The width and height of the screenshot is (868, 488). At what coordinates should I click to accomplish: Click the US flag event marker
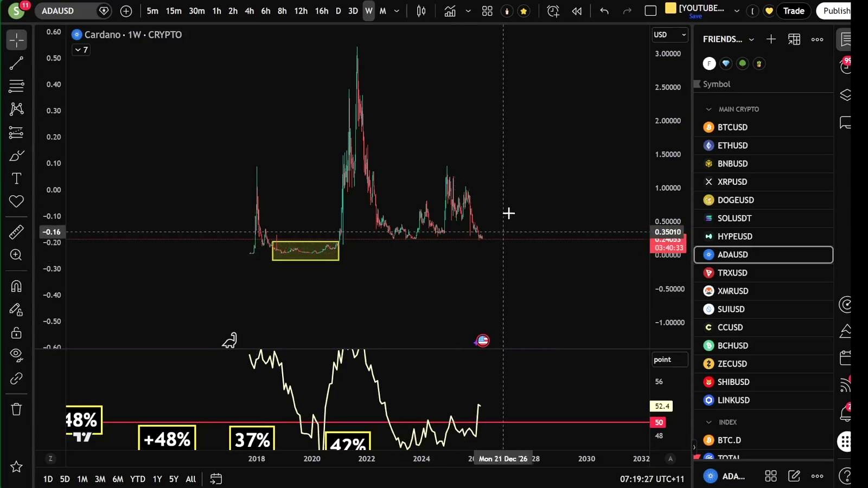pos(483,341)
